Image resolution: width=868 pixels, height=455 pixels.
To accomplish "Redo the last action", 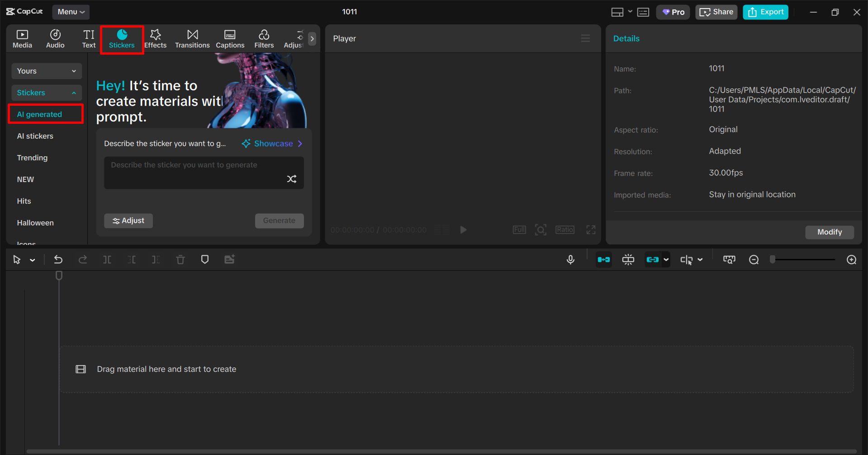I will pyautogui.click(x=83, y=259).
